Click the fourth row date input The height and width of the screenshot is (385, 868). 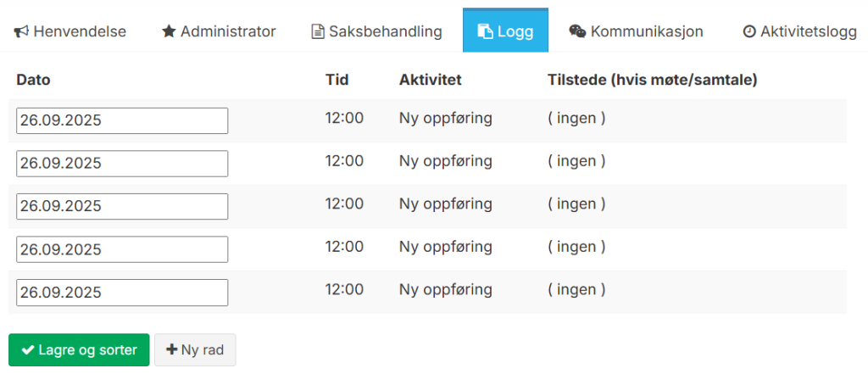coord(122,249)
